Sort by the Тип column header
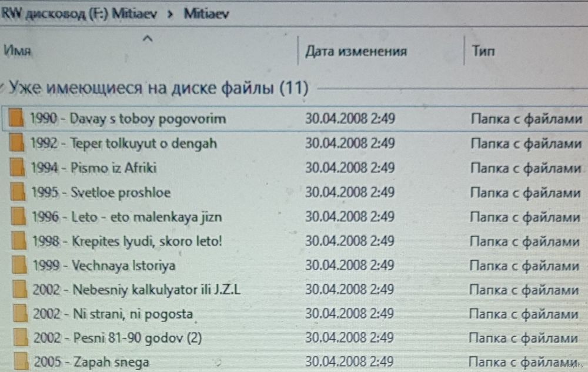Viewport: 588px width, 372px height. (483, 50)
